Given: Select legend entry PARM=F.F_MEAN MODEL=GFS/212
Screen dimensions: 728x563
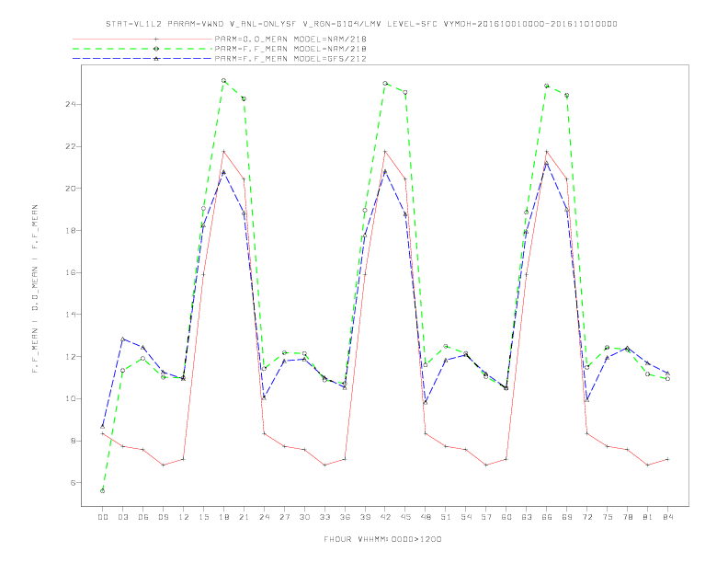Looking at the screenshot, I should pyautogui.click(x=290, y=59).
